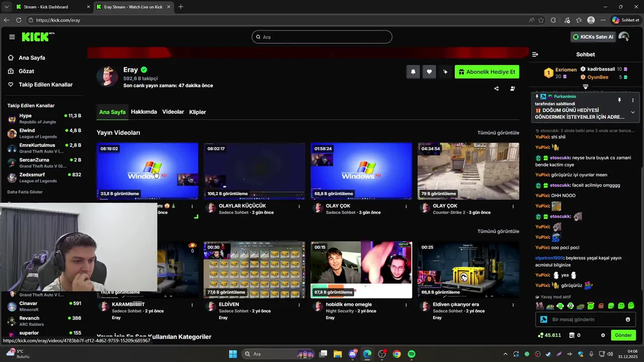Bookmark page with star icon
The width and height of the screenshot is (644, 362).
point(541,20)
